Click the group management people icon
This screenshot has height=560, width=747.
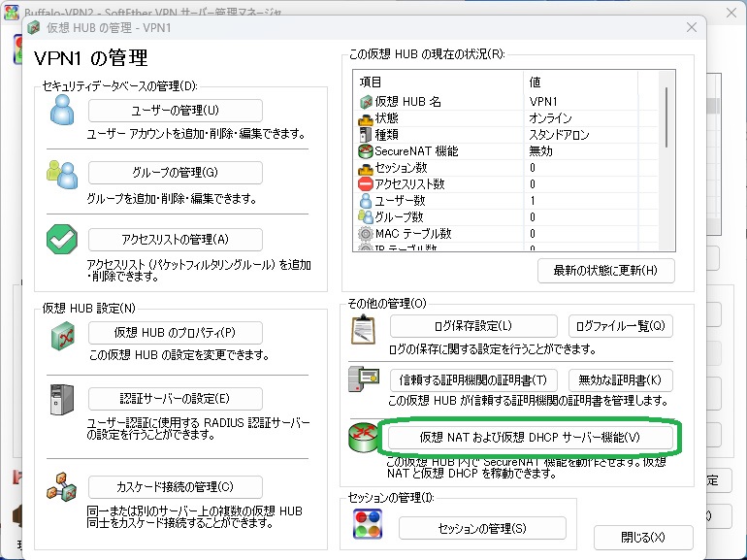[62, 174]
